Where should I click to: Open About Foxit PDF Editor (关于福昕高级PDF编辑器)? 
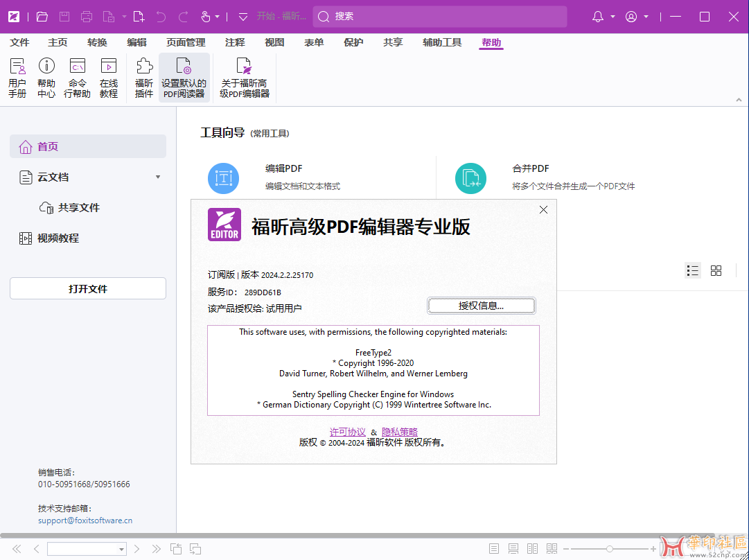pyautogui.click(x=245, y=78)
